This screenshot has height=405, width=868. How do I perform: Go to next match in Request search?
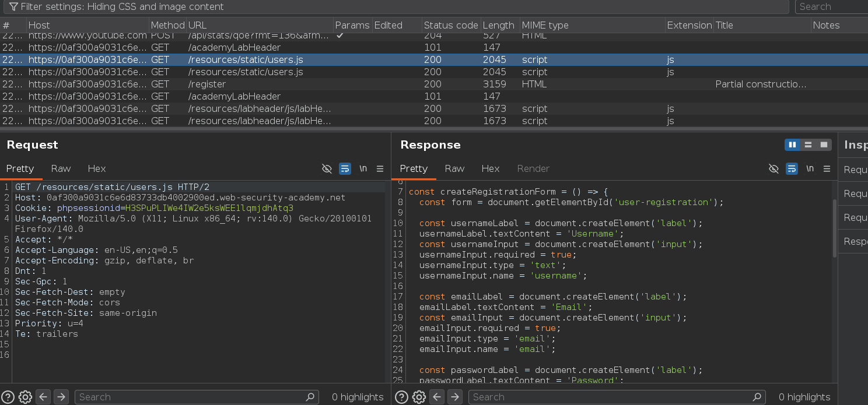[x=61, y=397]
